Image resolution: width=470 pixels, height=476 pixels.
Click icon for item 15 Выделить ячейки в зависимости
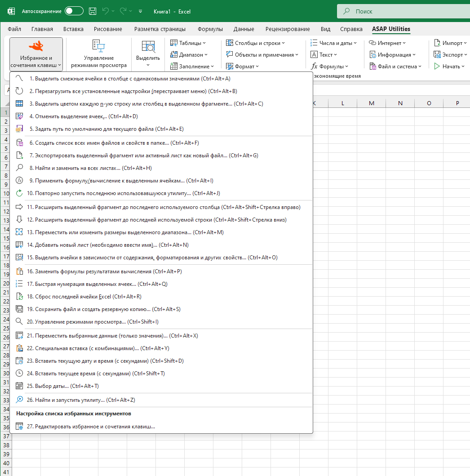[19, 258]
